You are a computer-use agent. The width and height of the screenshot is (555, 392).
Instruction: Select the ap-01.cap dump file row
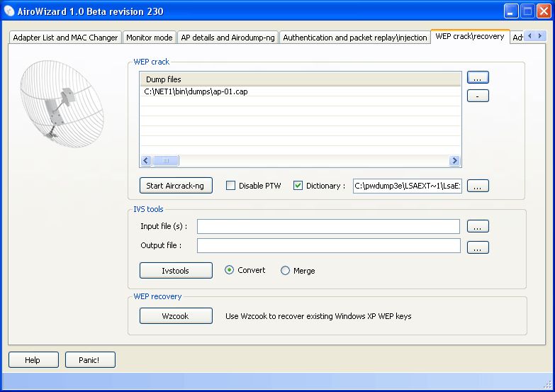[x=301, y=91]
